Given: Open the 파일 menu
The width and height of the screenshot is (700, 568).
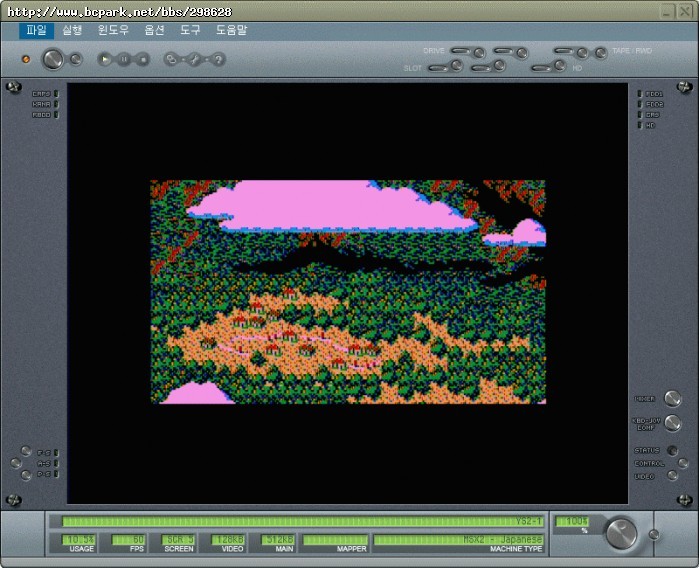Looking at the screenshot, I should (36, 30).
